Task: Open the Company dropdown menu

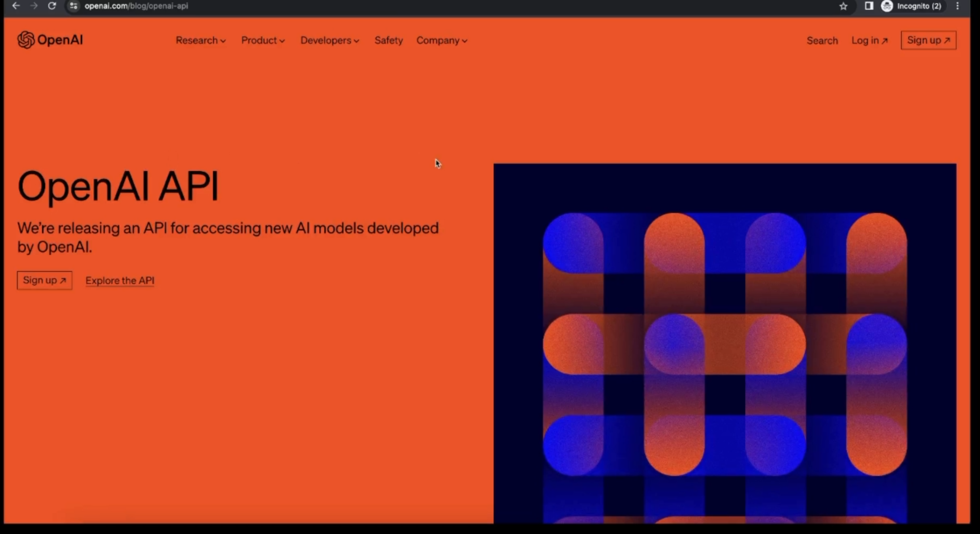Action: point(442,40)
